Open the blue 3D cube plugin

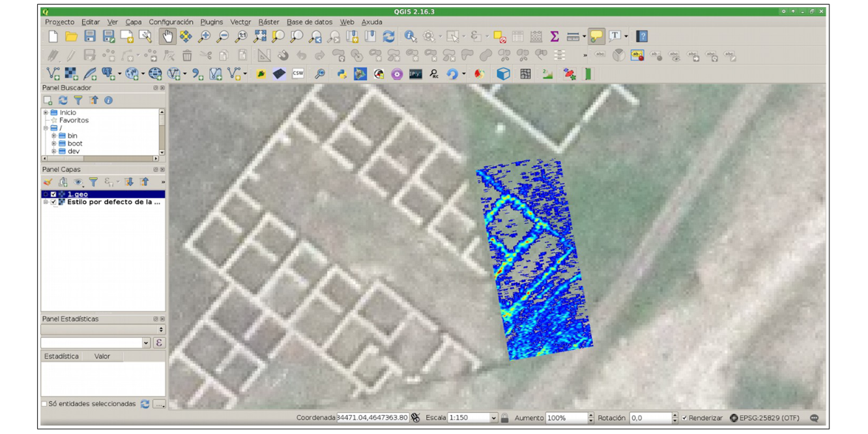503,74
